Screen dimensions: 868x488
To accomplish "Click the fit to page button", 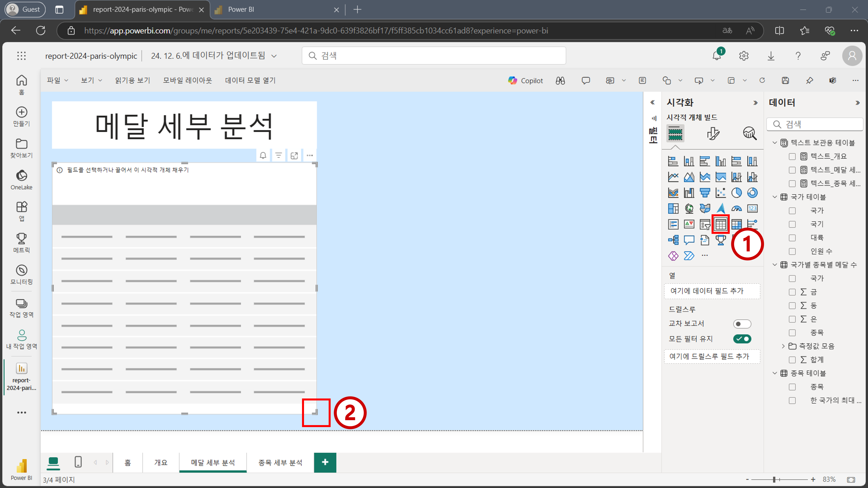I will tap(851, 480).
